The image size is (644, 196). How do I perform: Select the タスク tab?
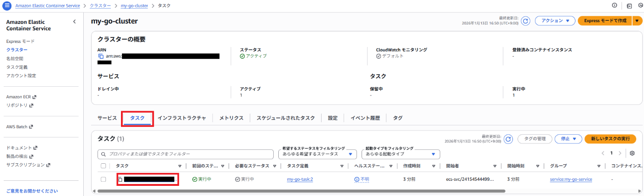point(138,118)
